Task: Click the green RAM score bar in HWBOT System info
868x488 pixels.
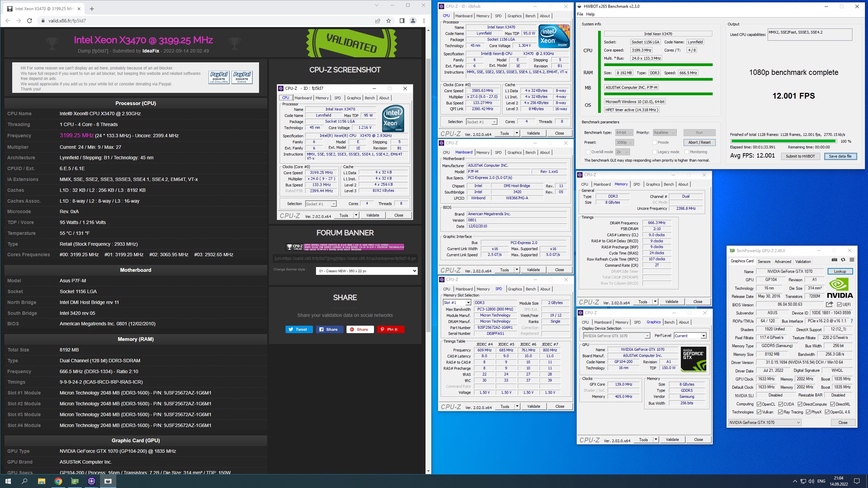Action: [x=658, y=80]
